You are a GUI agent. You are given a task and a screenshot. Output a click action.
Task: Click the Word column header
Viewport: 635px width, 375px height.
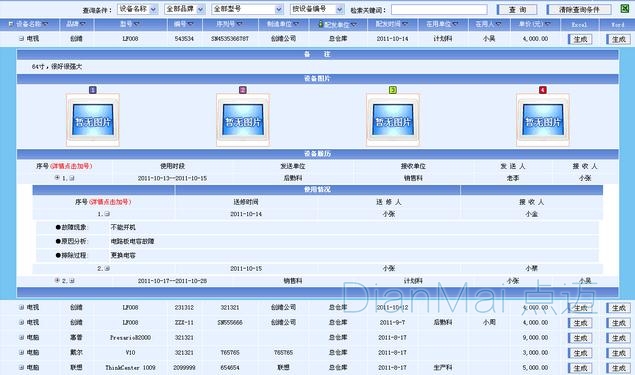[618, 25]
